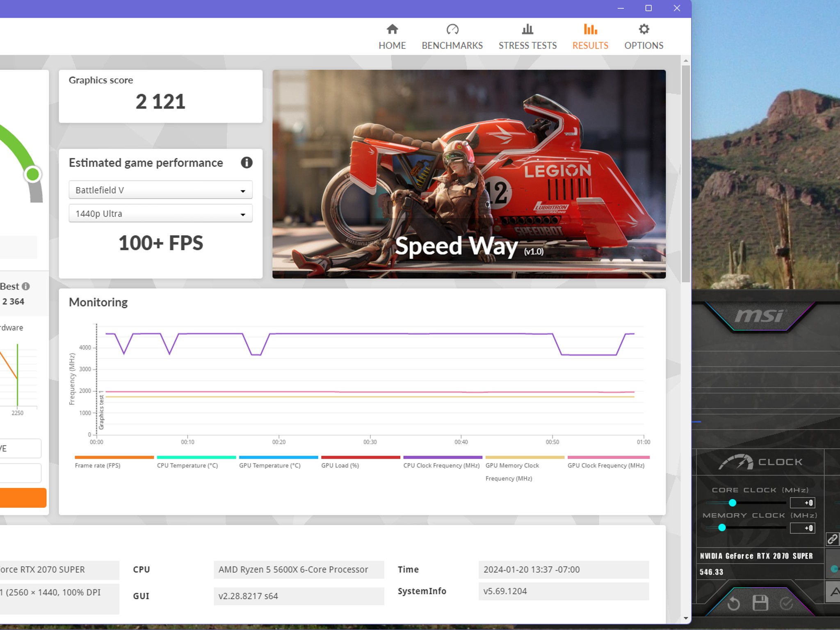Click the 100+ FPS estimate text
The image size is (840, 630).
(160, 243)
